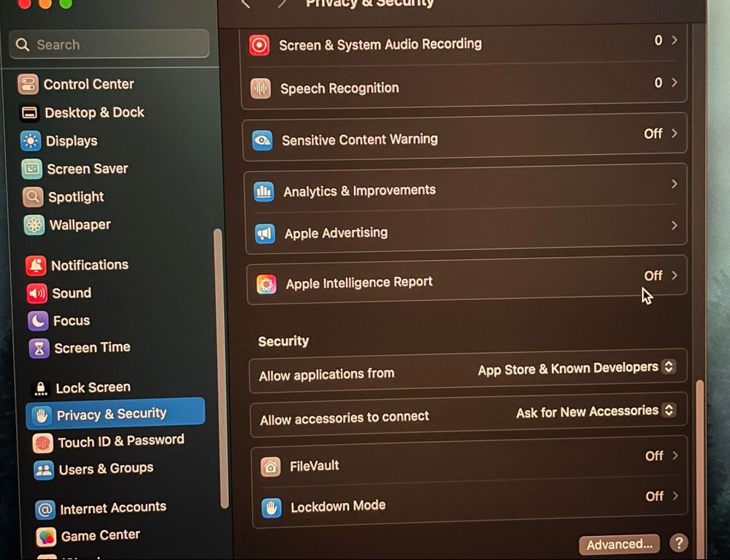Click the Security section heading
Image resolution: width=730 pixels, height=560 pixels.
(x=283, y=341)
